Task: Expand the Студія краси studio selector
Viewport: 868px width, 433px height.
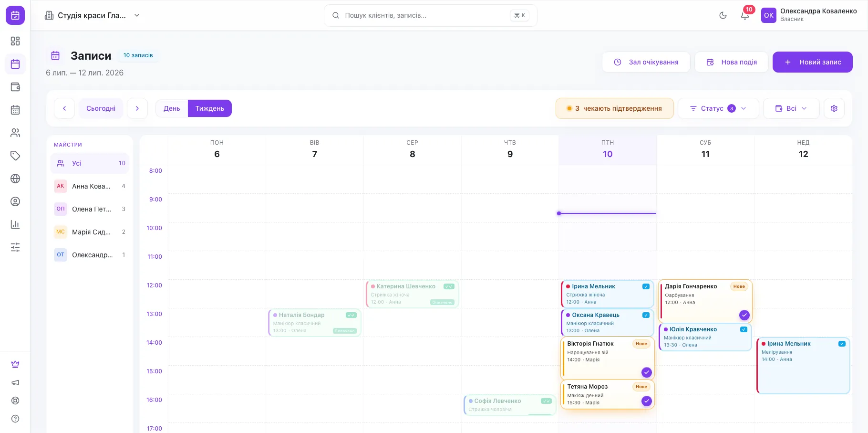Action: tap(92, 15)
